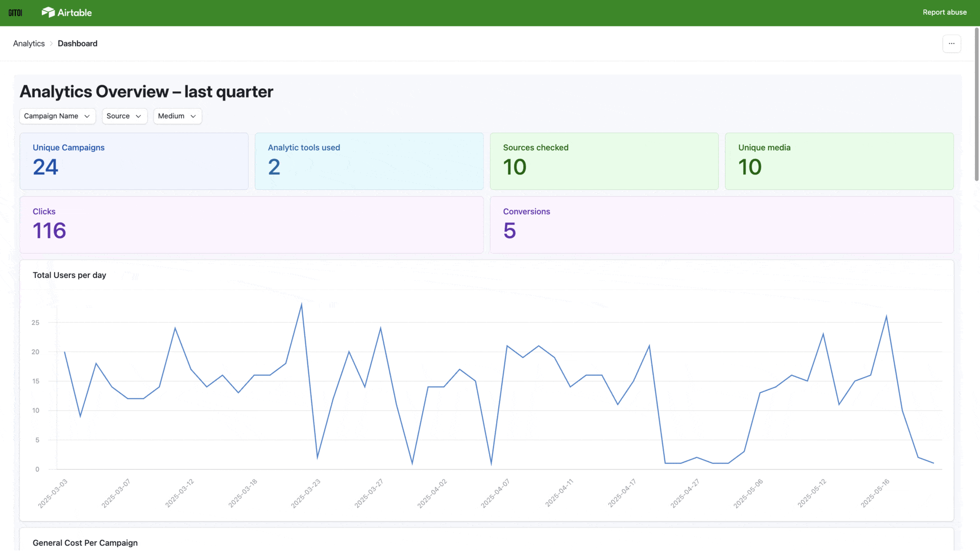Click the Unique media metric card

[839, 161]
